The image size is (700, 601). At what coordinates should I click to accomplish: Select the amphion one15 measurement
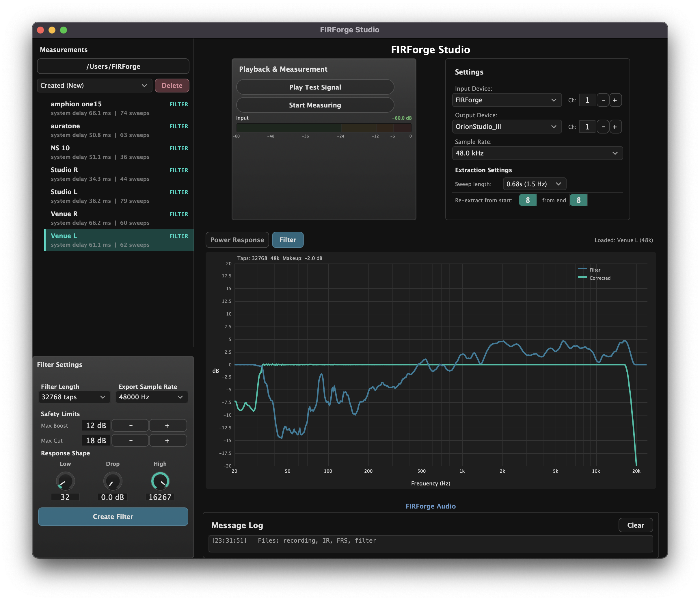119,108
